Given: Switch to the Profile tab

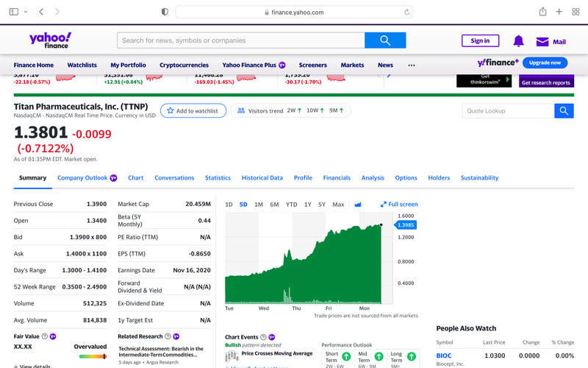Looking at the screenshot, I should (303, 178).
